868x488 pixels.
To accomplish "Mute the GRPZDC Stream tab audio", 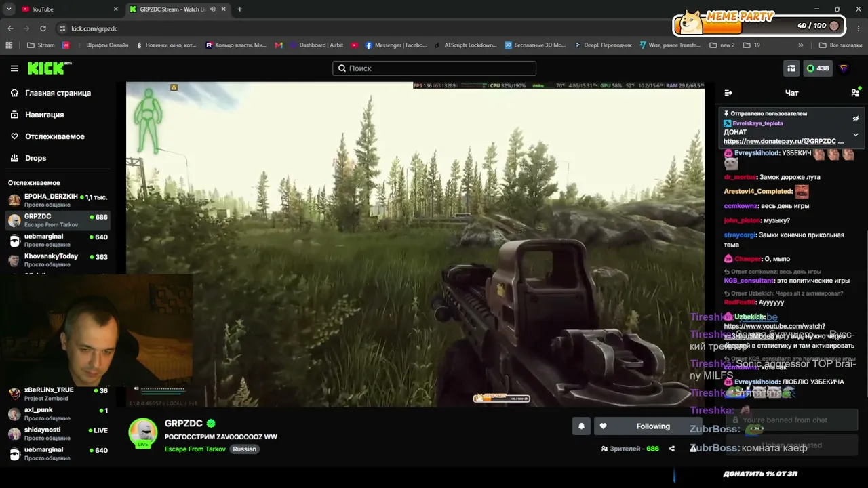I will point(213,9).
